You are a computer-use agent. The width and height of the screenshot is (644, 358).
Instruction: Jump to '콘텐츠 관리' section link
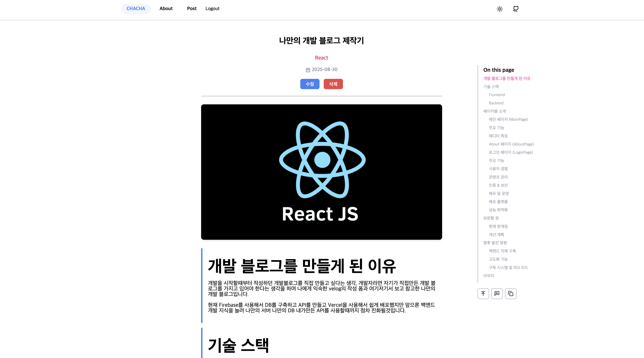click(x=498, y=177)
